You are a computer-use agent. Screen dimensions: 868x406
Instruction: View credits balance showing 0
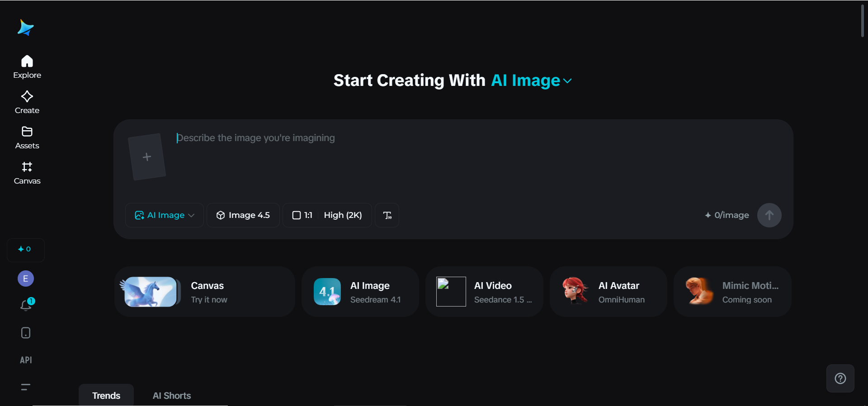25,250
